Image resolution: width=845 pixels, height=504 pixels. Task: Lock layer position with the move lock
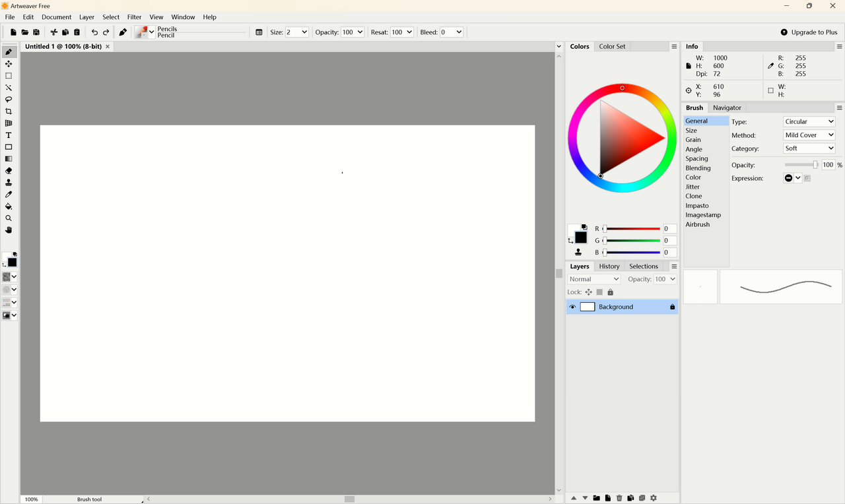(x=588, y=292)
